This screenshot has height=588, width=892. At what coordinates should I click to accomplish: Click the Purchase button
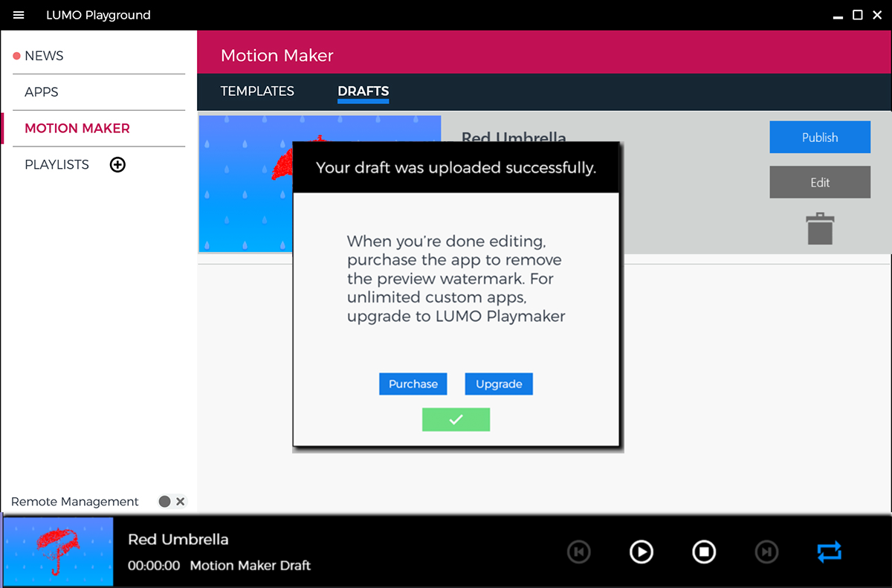click(413, 384)
